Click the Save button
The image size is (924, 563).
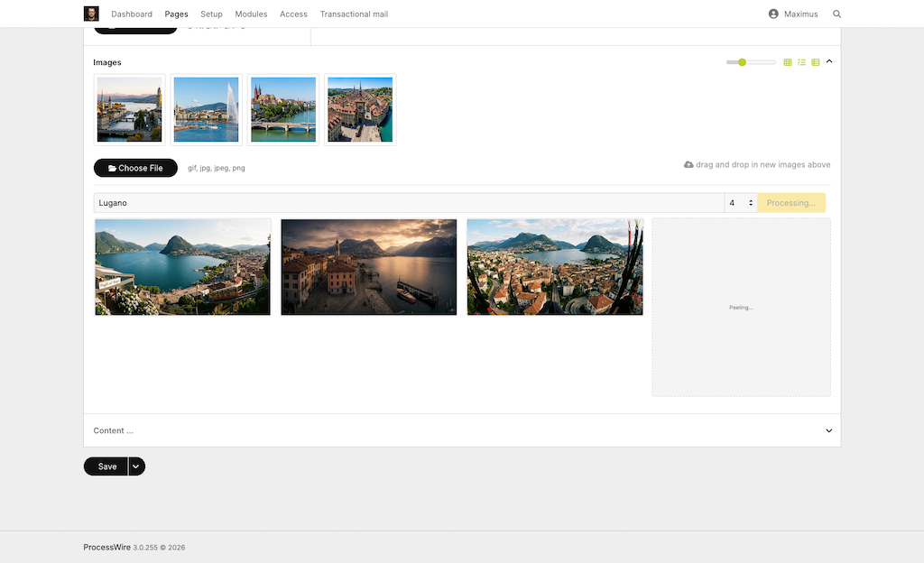(x=106, y=466)
